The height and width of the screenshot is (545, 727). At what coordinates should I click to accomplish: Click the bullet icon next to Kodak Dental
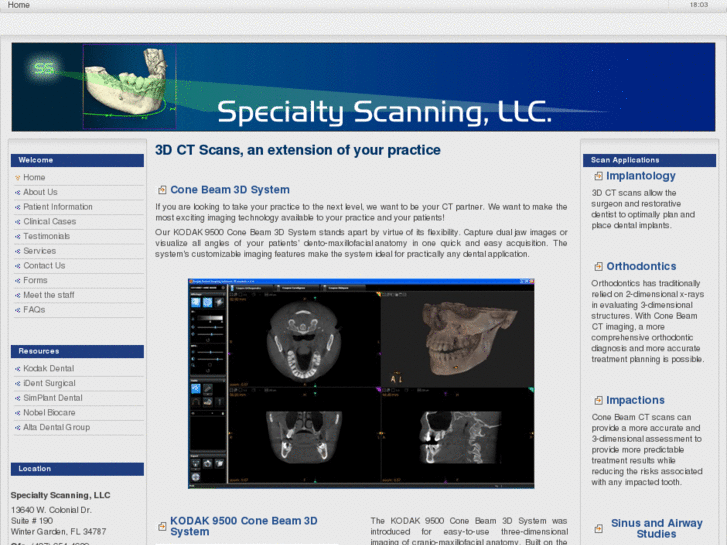[x=18, y=369]
